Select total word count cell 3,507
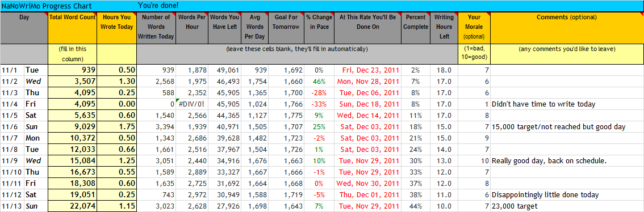 tap(72, 81)
